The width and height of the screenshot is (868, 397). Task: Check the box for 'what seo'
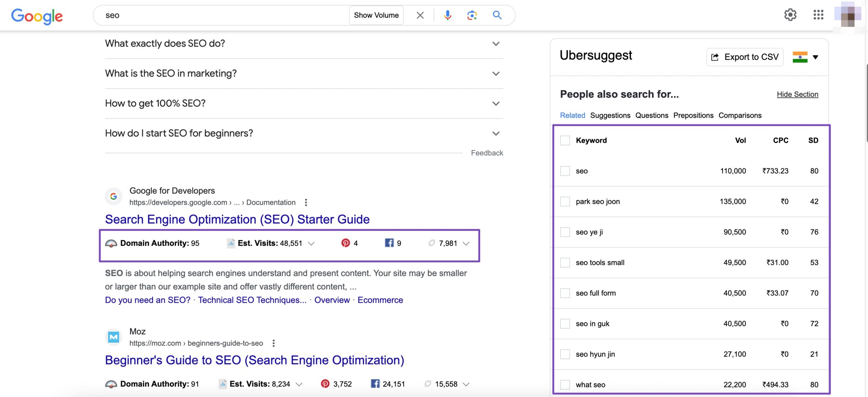tap(565, 384)
